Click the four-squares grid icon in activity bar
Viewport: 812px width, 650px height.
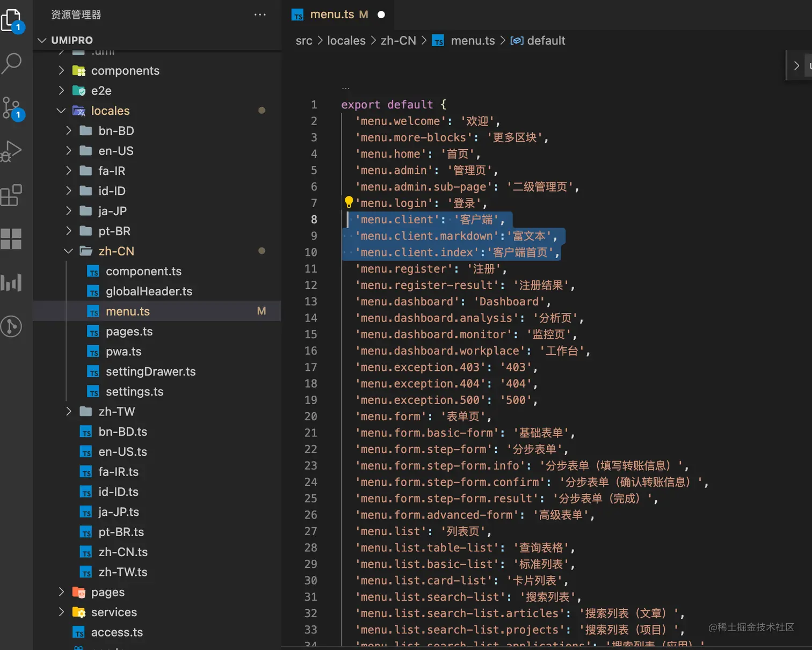click(11, 239)
